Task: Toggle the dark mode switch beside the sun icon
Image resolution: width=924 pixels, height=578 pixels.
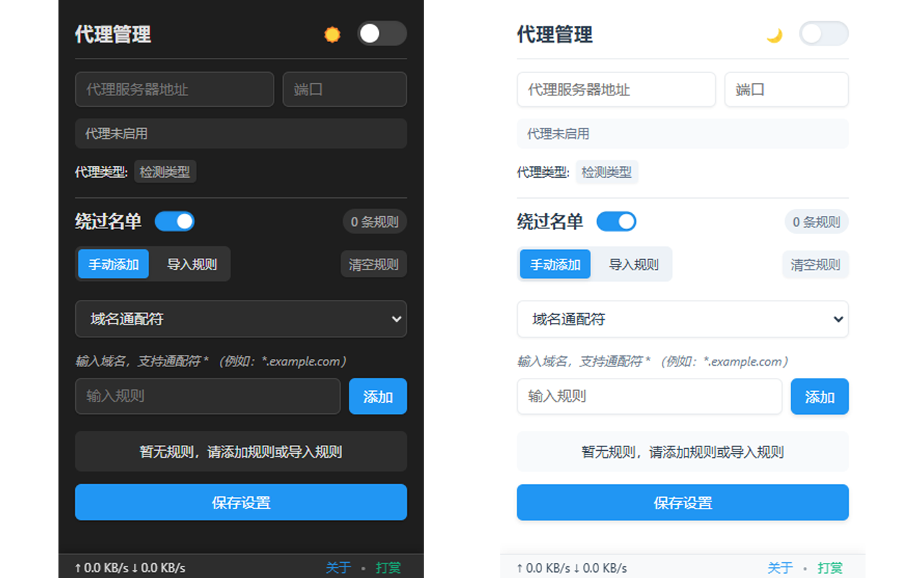Action: (x=382, y=33)
